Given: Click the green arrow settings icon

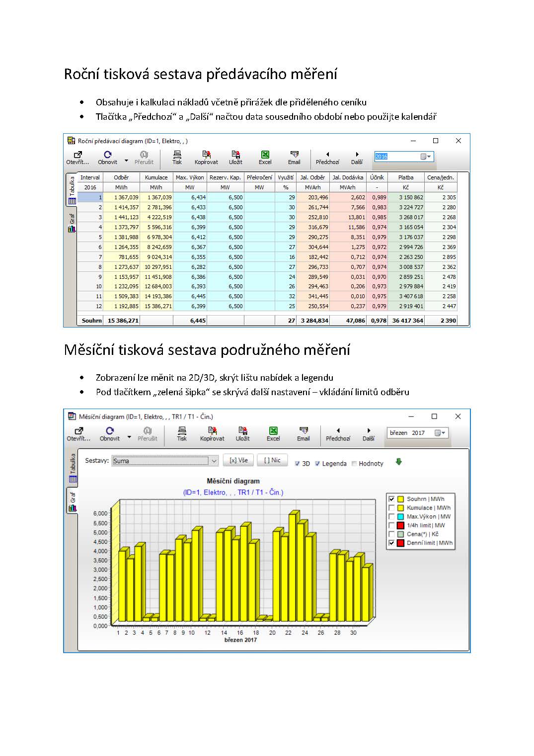Looking at the screenshot, I should tap(398, 462).
